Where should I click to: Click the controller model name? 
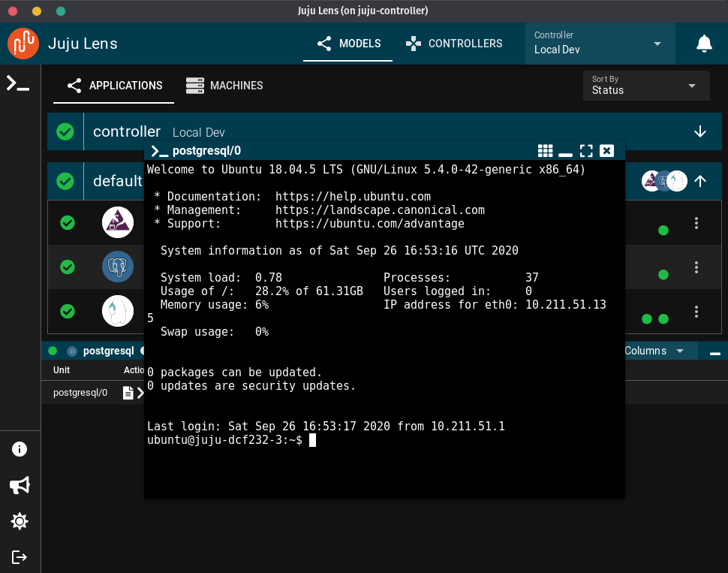[127, 131]
